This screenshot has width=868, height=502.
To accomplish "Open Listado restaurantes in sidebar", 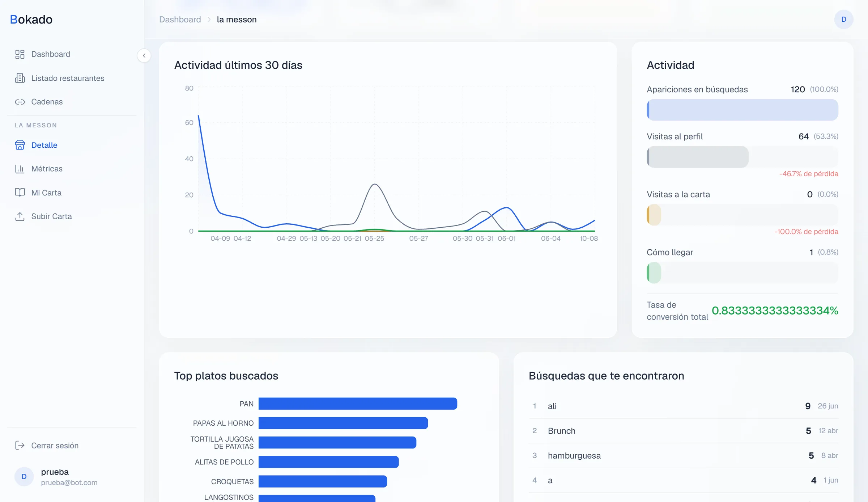I will (x=72, y=78).
